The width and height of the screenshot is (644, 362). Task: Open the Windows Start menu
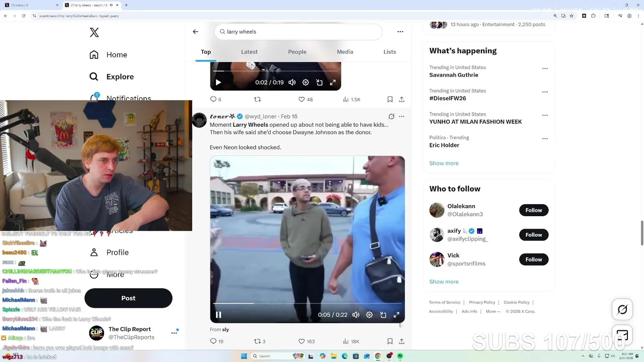click(x=244, y=356)
